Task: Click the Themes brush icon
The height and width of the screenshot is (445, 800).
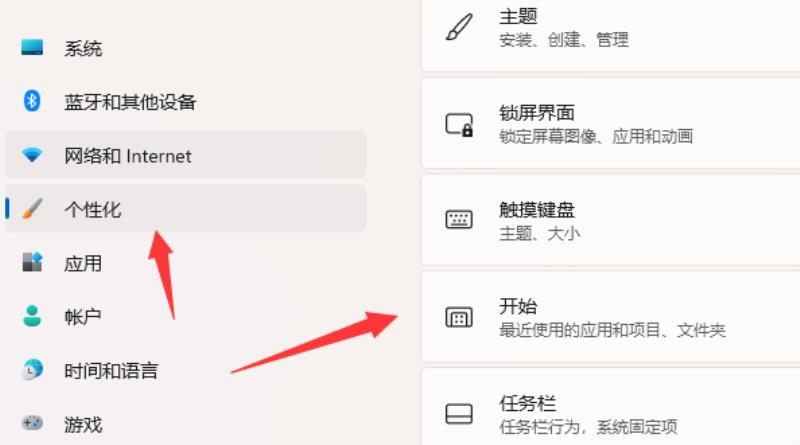Action: [x=459, y=27]
